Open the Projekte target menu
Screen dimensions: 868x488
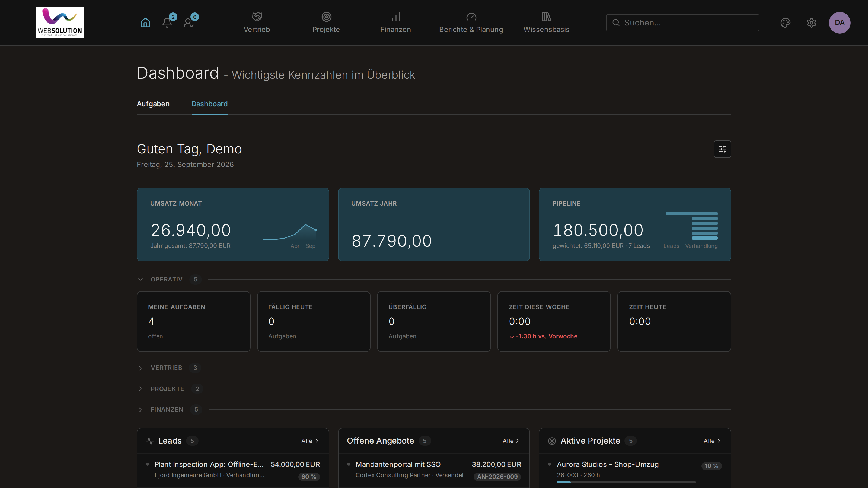(326, 23)
